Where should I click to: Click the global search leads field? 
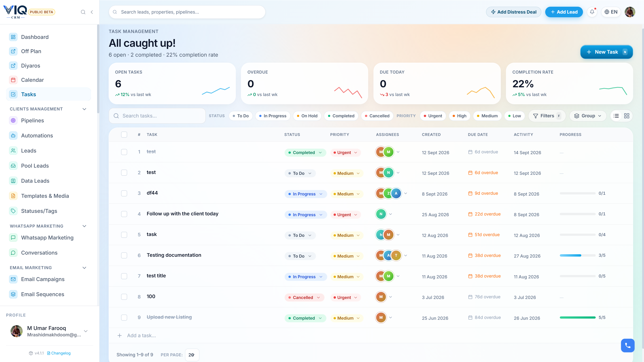tap(187, 12)
